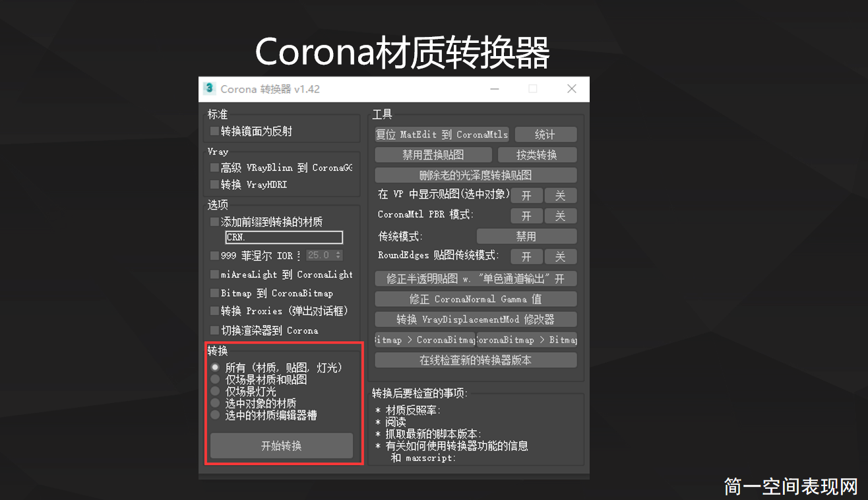
Task: Turn 在 VP 中显示贴图 on with 开
Action: click(x=526, y=196)
